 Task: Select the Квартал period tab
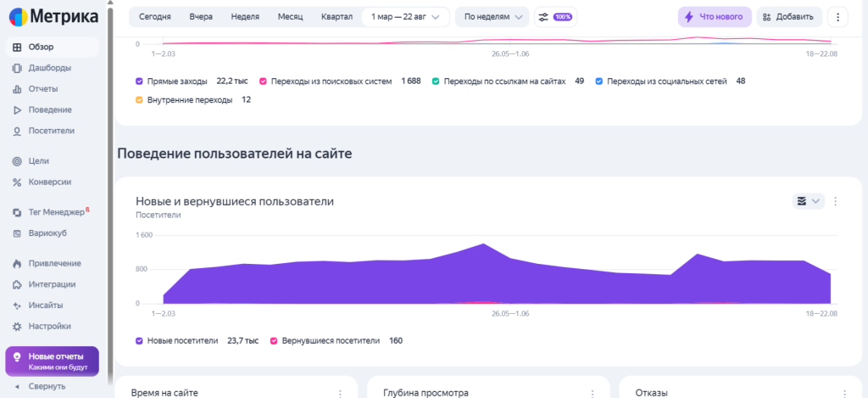[x=337, y=16]
